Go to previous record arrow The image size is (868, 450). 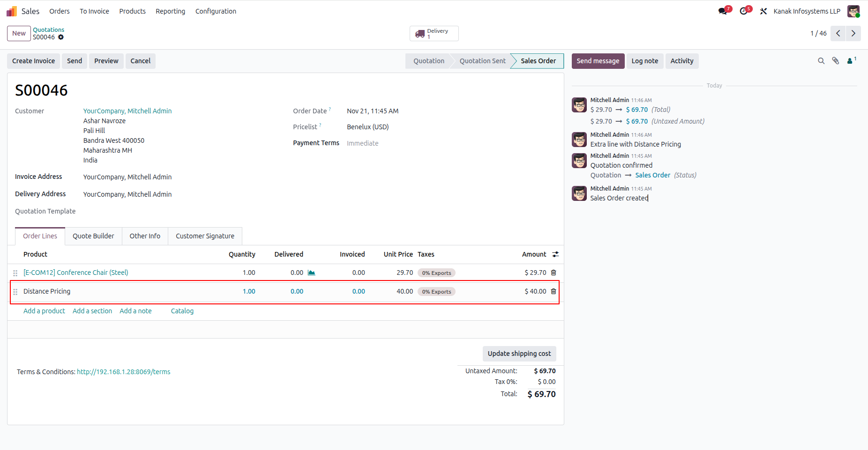pyautogui.click(x=838, y=34)
